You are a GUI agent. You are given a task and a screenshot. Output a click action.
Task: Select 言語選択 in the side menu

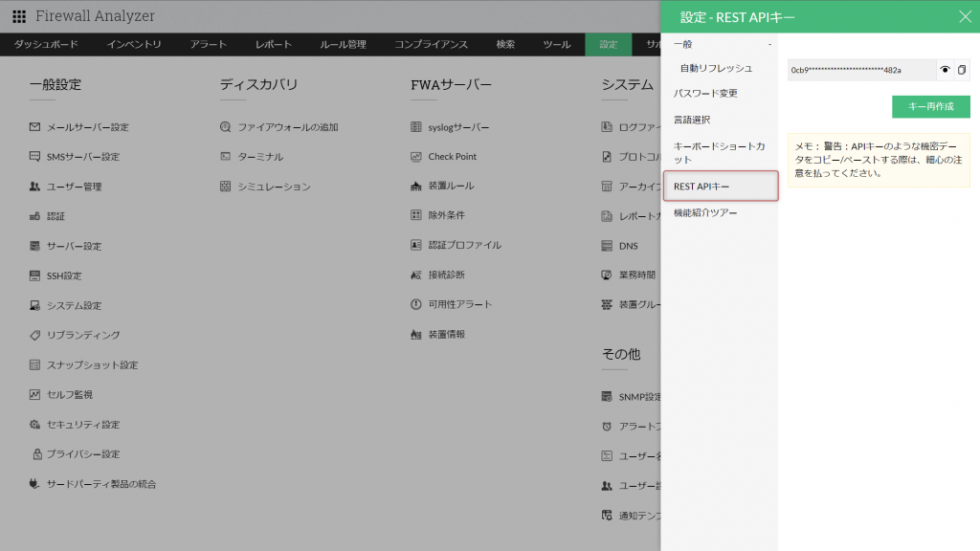(x=692, y=120)
